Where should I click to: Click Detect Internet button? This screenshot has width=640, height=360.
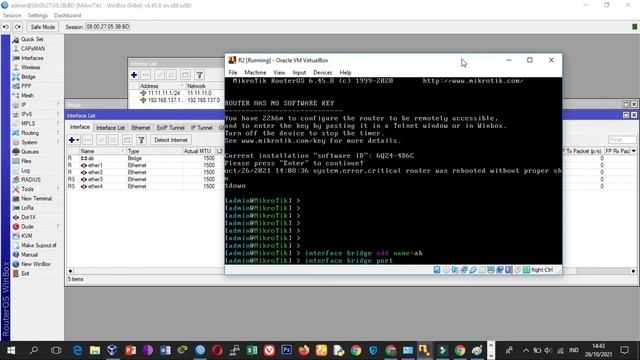[x=171, y=140]
